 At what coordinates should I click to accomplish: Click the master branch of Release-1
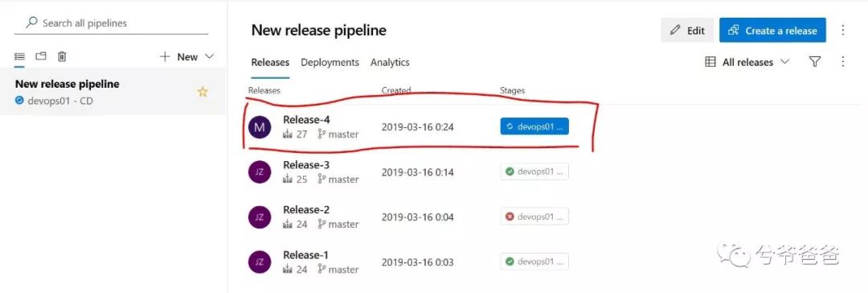338,270
